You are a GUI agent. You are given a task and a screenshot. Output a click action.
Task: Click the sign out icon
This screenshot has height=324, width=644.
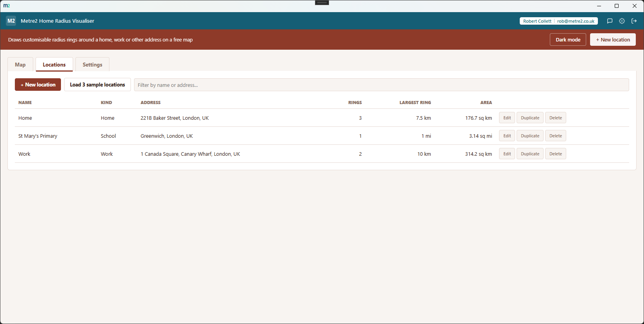[634, 21]
